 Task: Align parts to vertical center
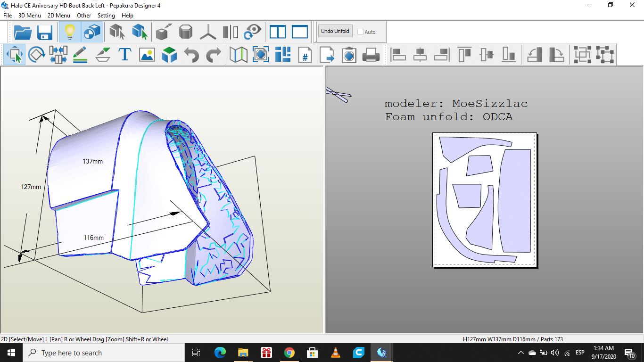click(487, 55)
